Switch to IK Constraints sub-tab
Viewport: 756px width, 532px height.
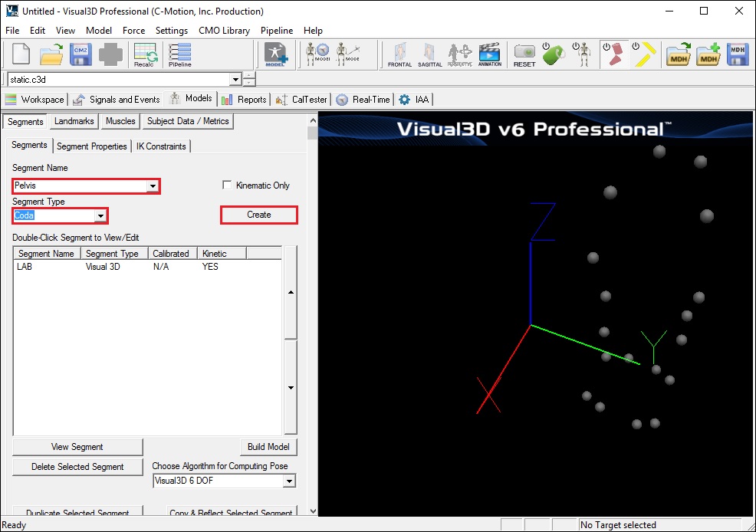coord(161,146)
